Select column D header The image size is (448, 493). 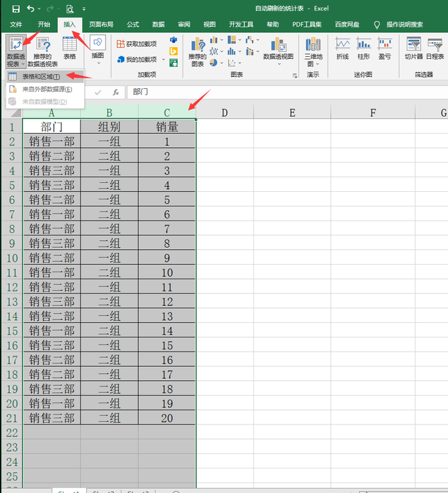click(x=225, y=113)
